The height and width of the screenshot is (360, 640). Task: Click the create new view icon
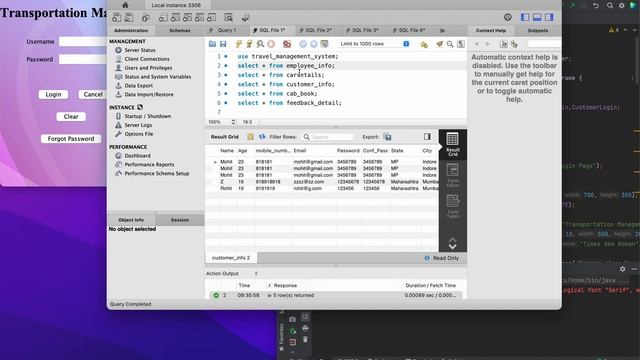(187, 18)
